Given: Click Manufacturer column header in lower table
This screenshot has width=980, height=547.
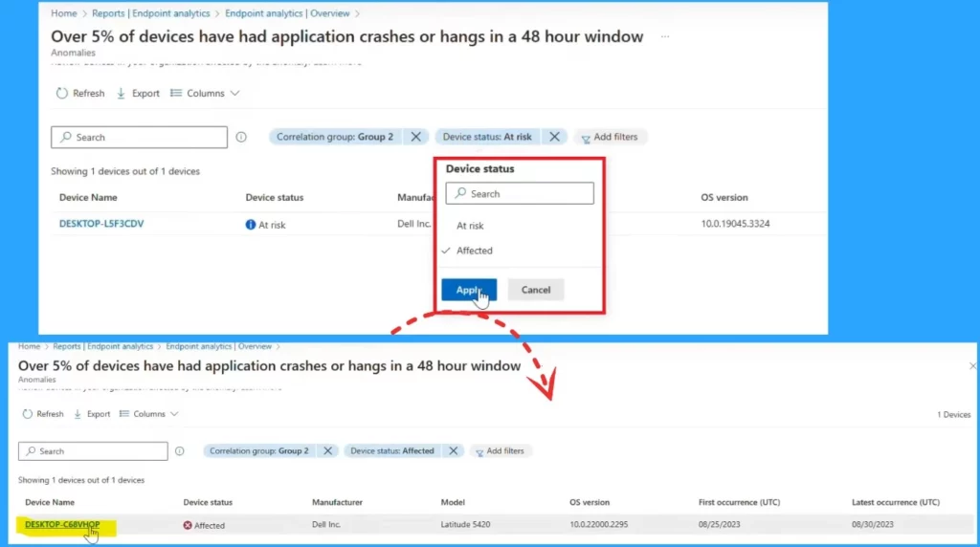Looking at the screenshot, I should [x=337, y=502].
